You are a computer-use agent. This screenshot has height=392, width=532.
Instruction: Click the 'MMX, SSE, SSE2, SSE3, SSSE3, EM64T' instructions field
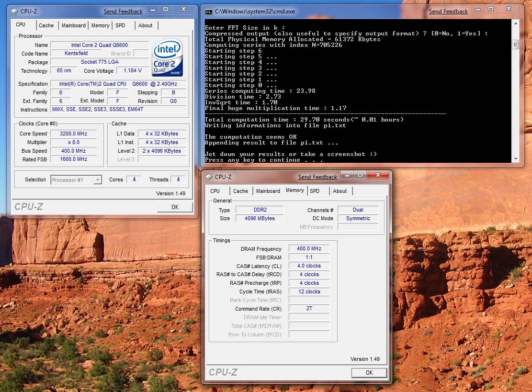point(118,109)
